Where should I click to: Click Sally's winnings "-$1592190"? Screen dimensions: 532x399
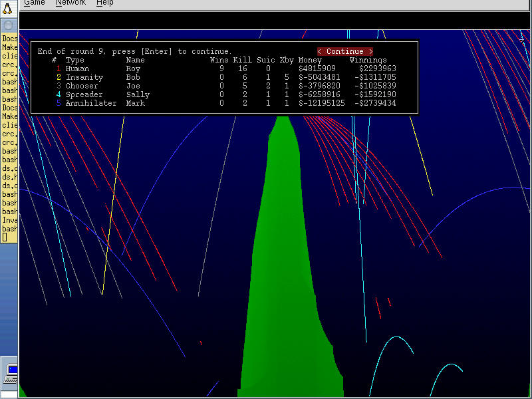pyautogui.click(x=375, y=94)
